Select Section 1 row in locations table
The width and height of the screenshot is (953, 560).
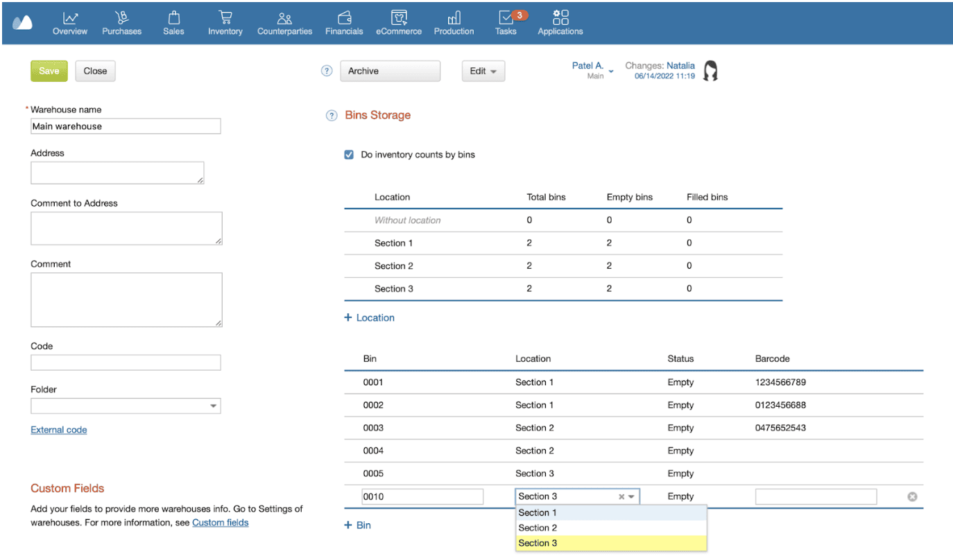pyautogui.click(x=563, y=243)
